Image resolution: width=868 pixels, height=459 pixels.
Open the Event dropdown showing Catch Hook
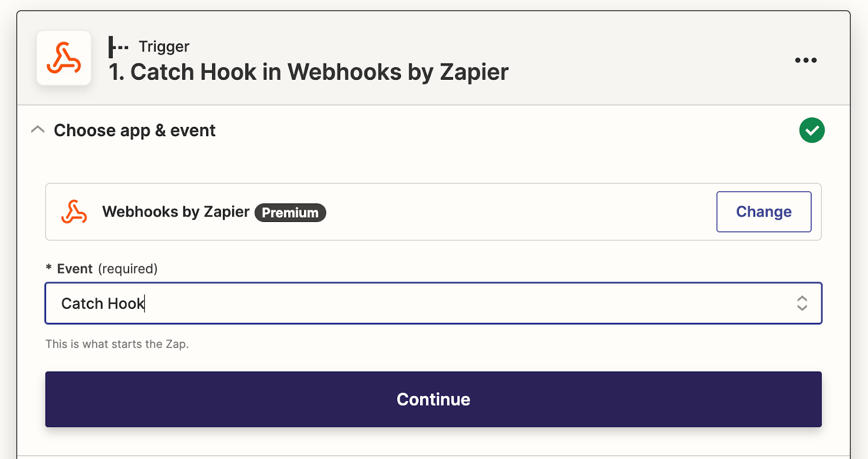pos(412,303)
